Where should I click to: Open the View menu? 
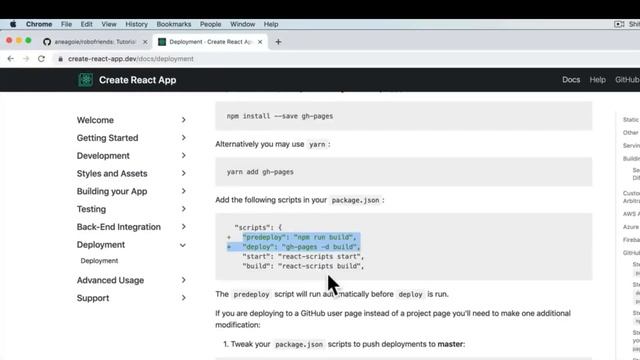click(109, 24)
